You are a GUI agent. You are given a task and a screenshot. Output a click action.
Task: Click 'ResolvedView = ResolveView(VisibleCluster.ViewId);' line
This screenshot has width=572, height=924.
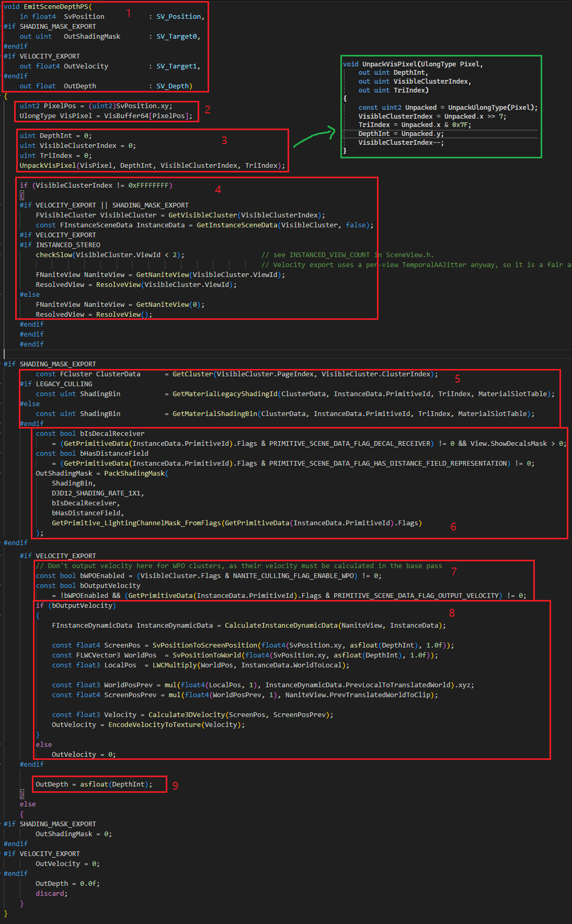pos(136,285)
